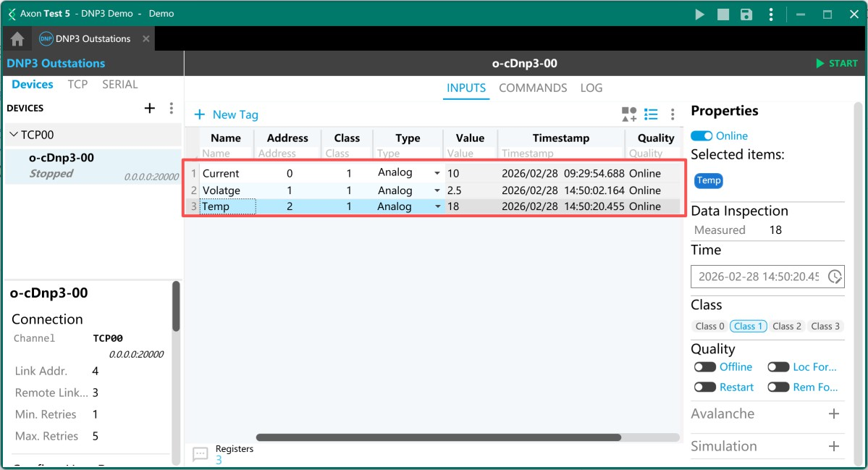This screenshot has width=868, height=470.
Task: Collapse the TCP00 tree node
Action: pos(14,135)
